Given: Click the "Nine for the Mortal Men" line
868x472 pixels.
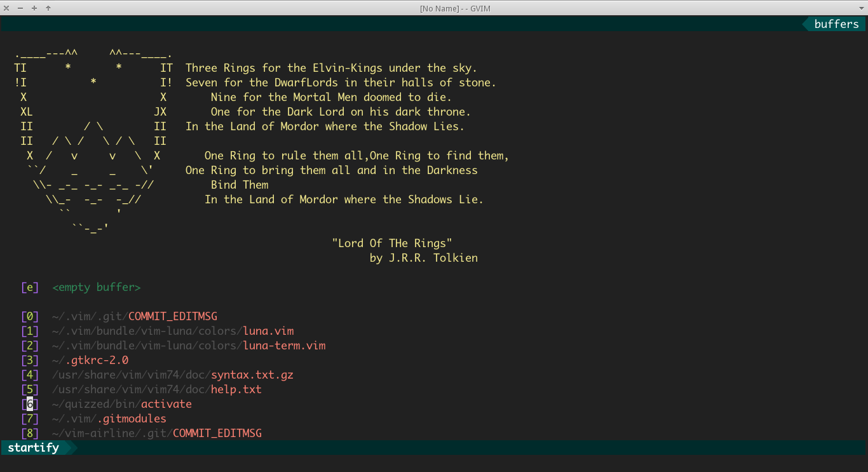Looking at the screenshot, I should tap(332, 97).
